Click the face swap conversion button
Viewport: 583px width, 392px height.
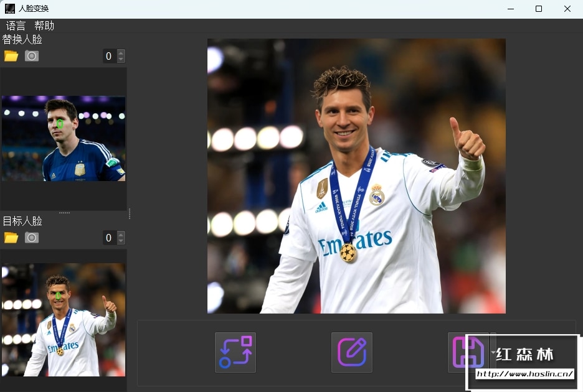[235, 352]
